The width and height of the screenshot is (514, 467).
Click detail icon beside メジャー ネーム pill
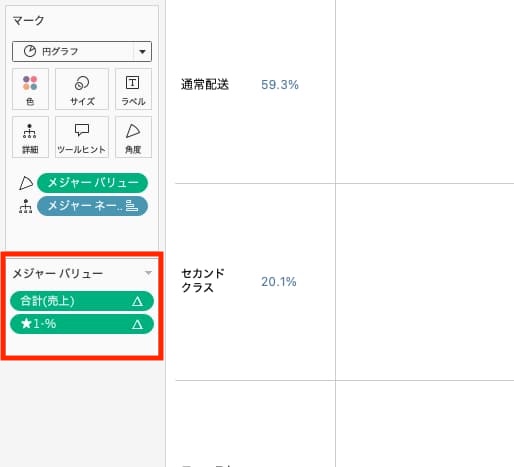tap(26, 206)
